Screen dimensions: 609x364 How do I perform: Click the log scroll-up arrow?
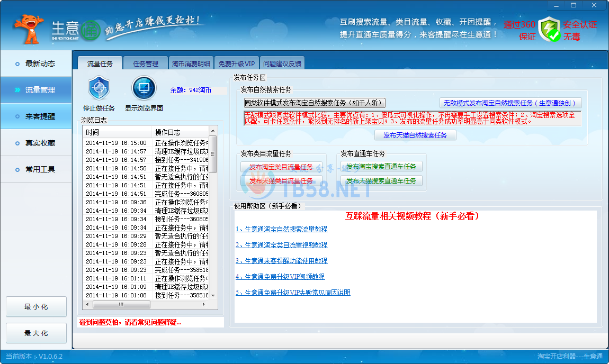coord(212,130)
